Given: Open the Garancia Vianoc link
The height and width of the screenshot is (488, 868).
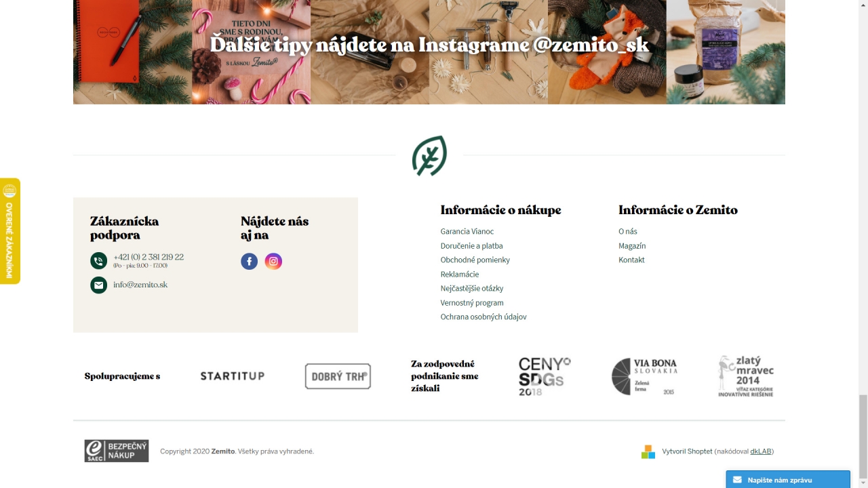Looking at the screenshot, I should click(467, 231).
